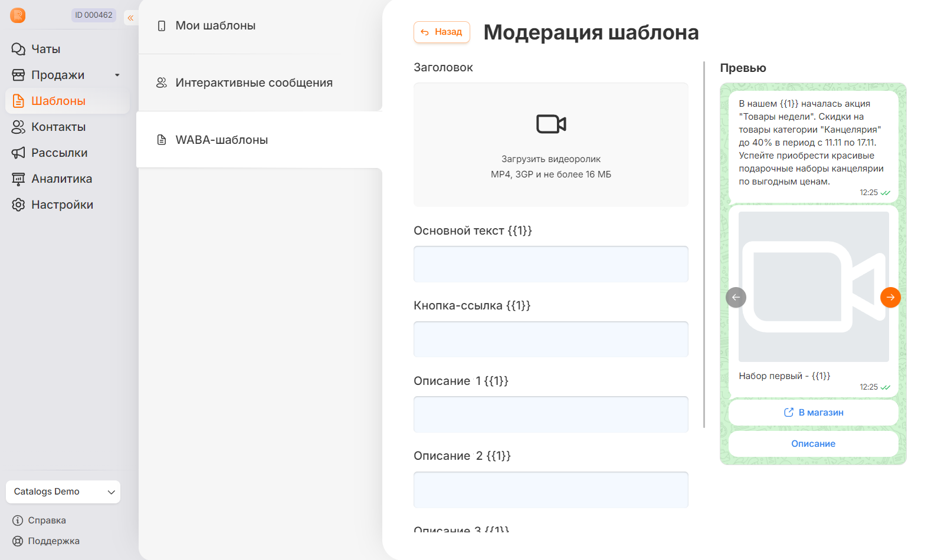Select Шаблоны in the sidebar
The width and height of the screenshot is (941, 560).
coord(67,101)
